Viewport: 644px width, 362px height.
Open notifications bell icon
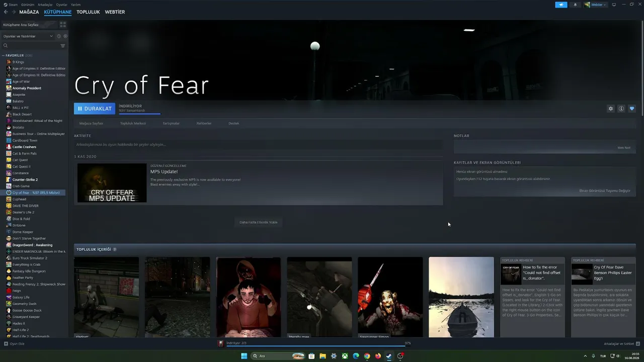pyautogui.click(x=575, y=5)
